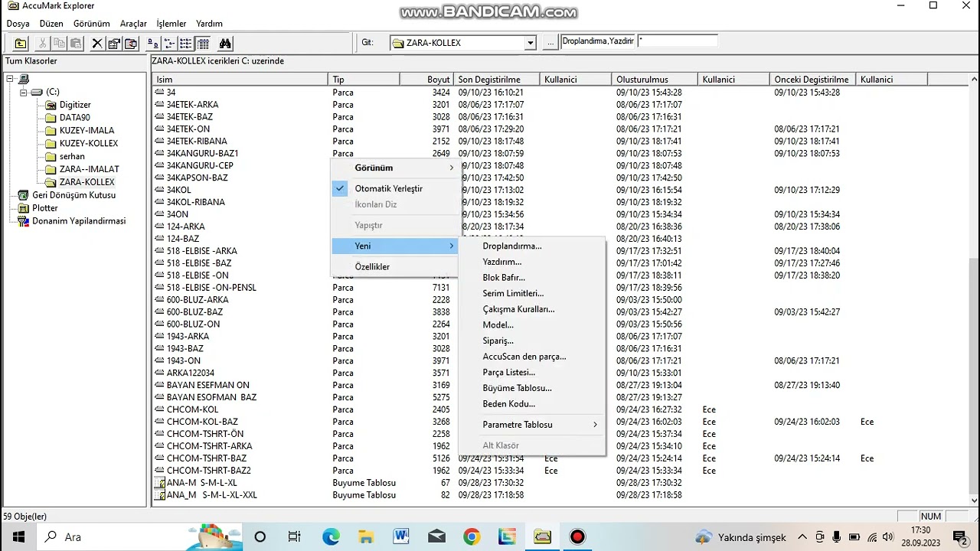Click the name filter field with asterisk
Screen dimensions: 980x551
[678, 41]
